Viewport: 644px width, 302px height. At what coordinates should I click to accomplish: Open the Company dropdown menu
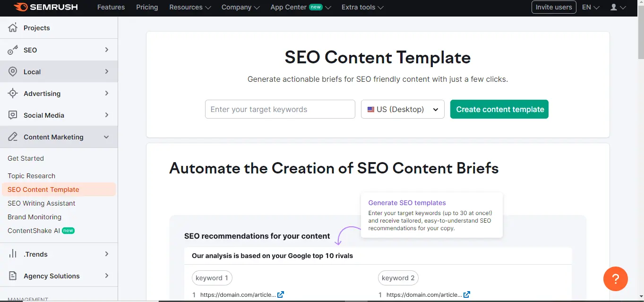(x=241, y=7)
